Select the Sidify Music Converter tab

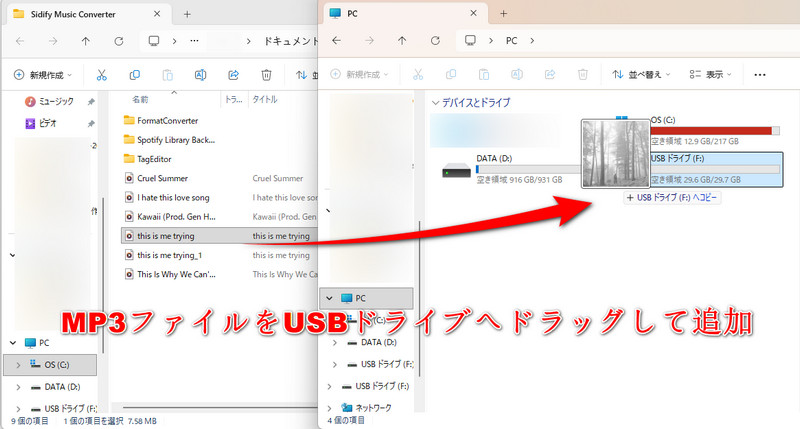(x=87, y=14)
